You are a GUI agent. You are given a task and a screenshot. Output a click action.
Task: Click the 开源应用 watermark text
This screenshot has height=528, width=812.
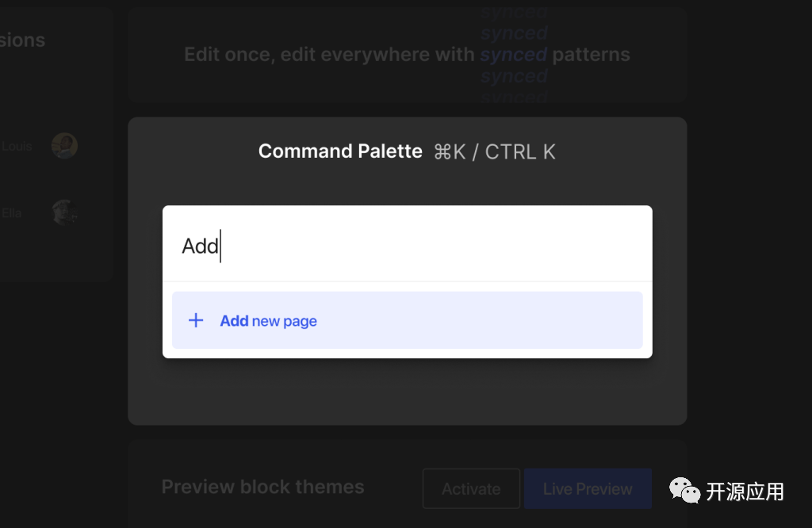[745, 492]
